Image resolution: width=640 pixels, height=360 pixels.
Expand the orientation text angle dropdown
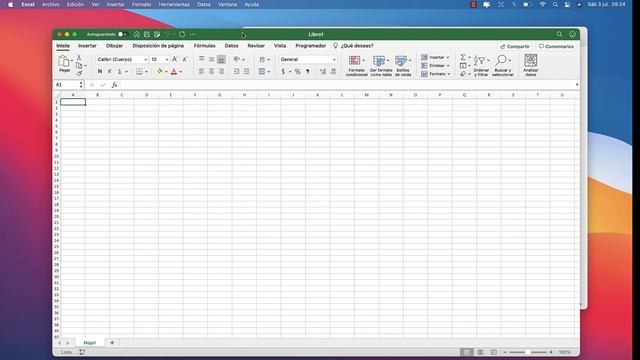click(x=244, y=60)
